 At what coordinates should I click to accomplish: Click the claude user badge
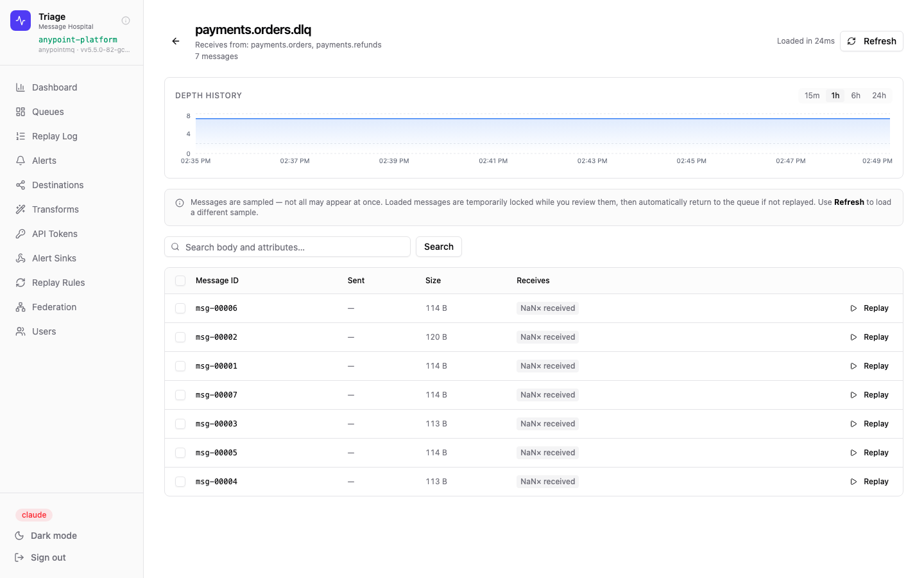tap(34, 515)
